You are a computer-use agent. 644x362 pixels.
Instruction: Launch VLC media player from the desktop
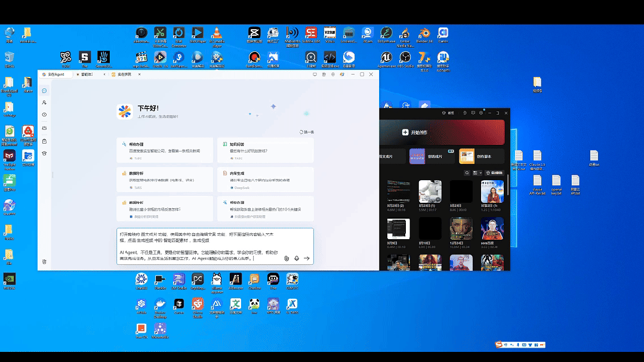click(x=217, y=33)
